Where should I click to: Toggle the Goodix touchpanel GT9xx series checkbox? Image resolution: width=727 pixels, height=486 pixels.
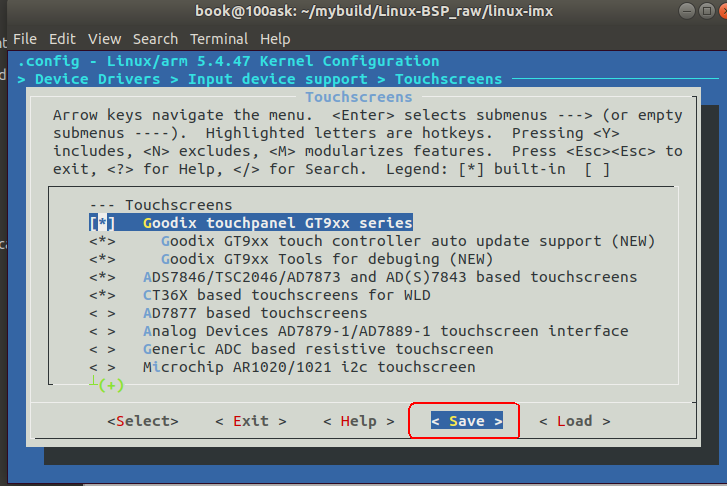(x=102, y=223)
